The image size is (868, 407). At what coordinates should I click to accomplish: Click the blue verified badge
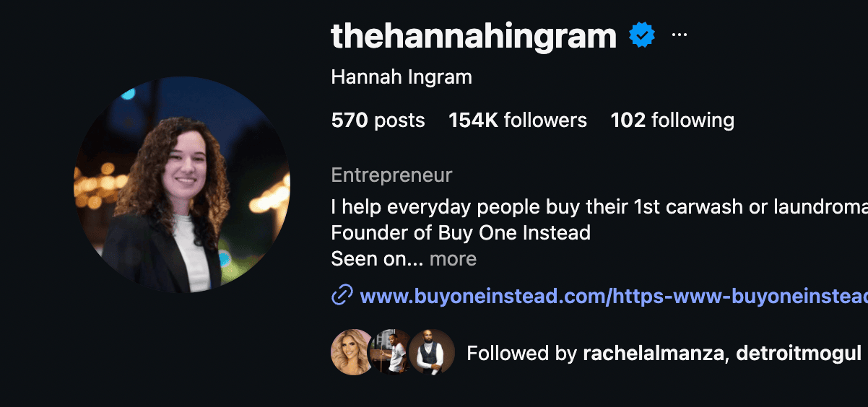pos(642,35)
